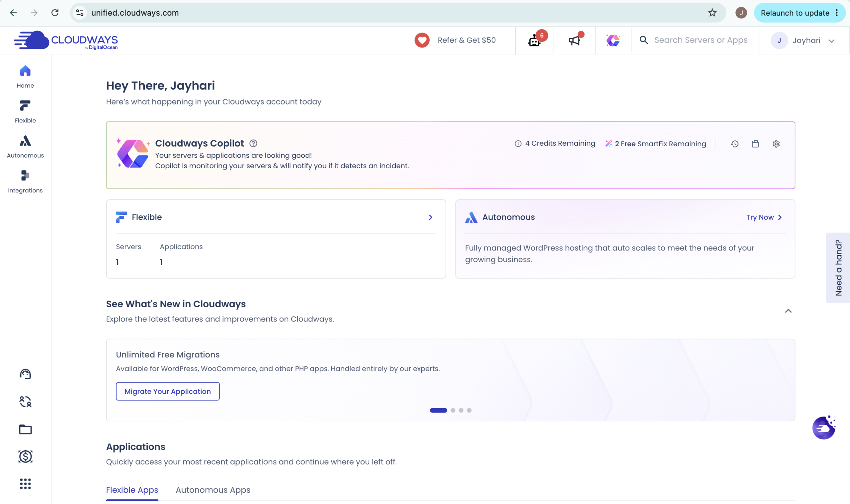Open Autonomous in the left sidebar
The width and height of the screenshot is (850, 504).
pyautogui.click(x=25, y=147)
